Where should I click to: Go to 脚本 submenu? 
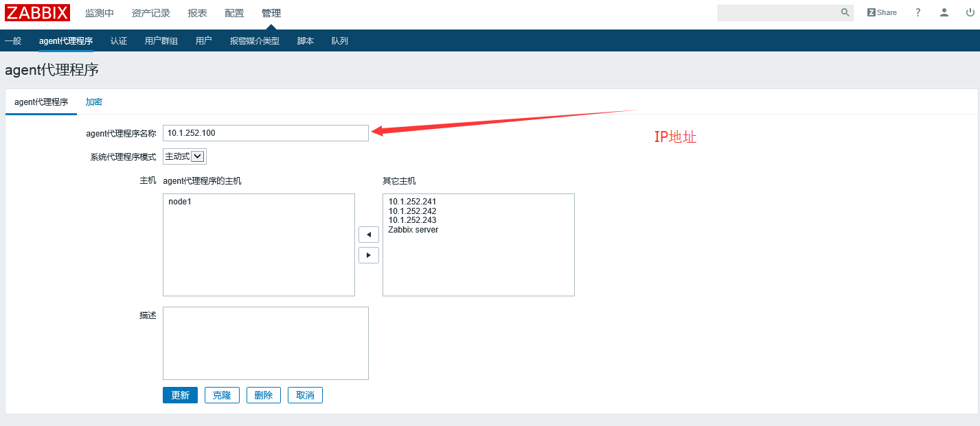(x=306, y=41)
